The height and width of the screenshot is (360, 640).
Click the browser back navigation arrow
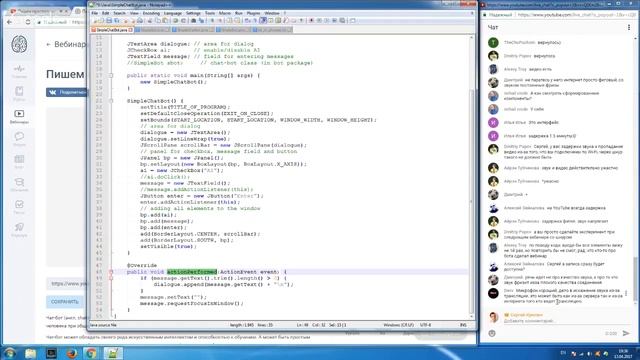(9, 22)
